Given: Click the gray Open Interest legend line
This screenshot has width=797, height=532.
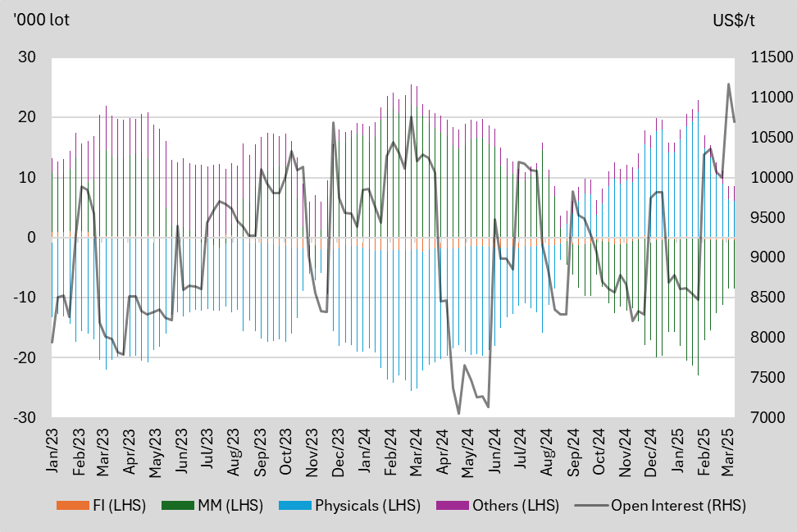Looking at the screenshot, I should coord(590,505).
